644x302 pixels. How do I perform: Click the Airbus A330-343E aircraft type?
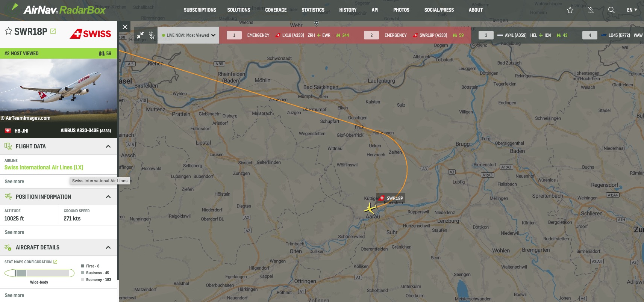tap(86, 131)
